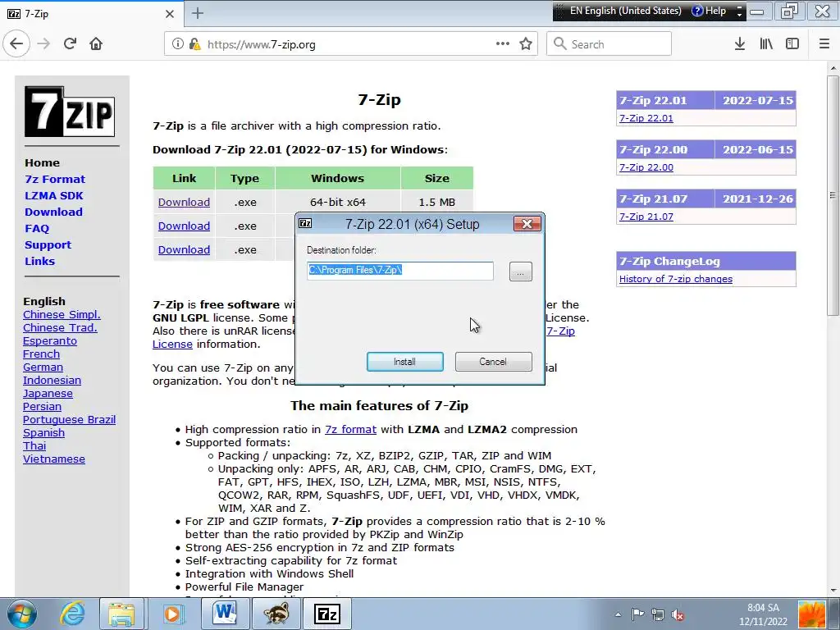The image size is (840, 630).
Task: Open the License link in paragraph
Action: coord(172,345)
